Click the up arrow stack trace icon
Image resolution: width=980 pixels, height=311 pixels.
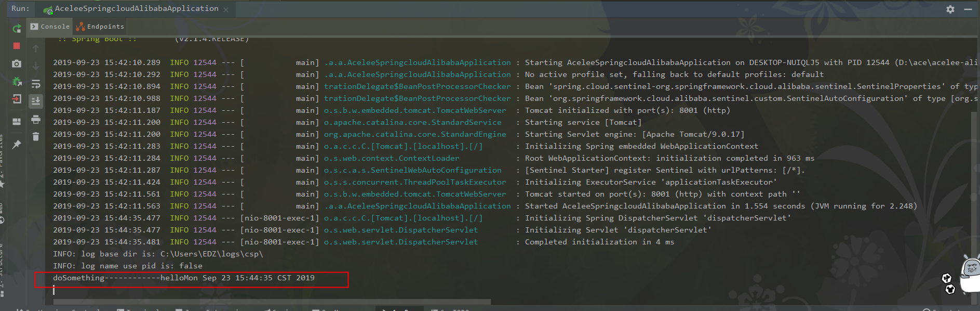[36, 48]
